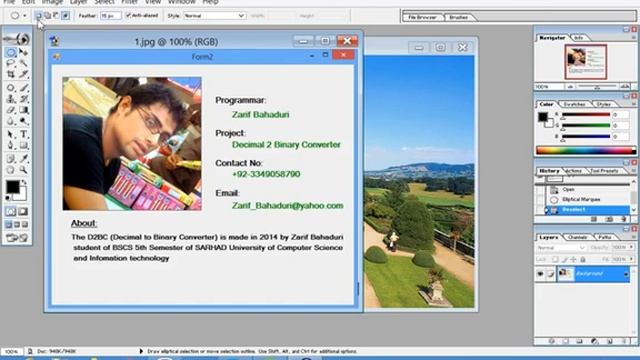Click Delete layer trash in Layers panel
This screenshot has height=360, width=640.
coord(624,341)
